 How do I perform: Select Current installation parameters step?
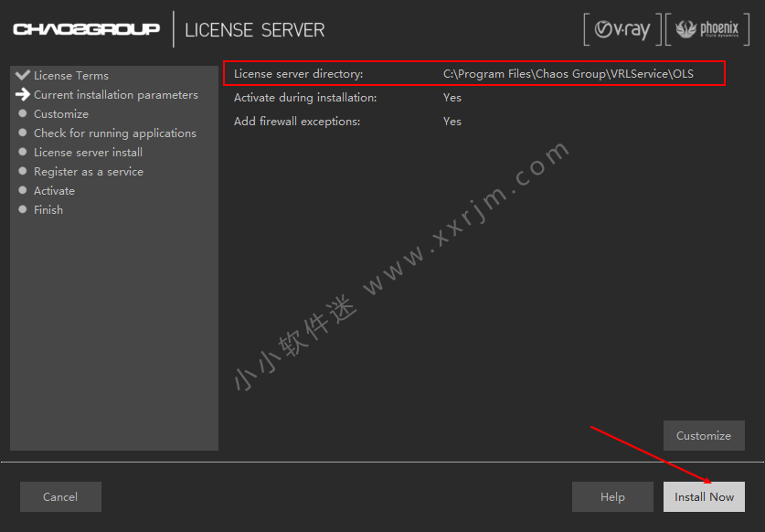point(116,95)
